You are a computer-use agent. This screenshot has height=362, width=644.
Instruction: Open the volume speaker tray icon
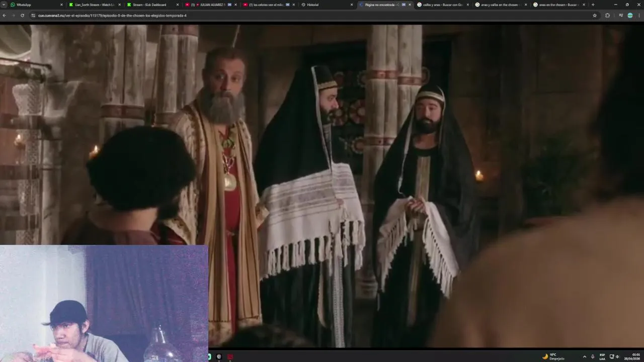tap(617, 356)
